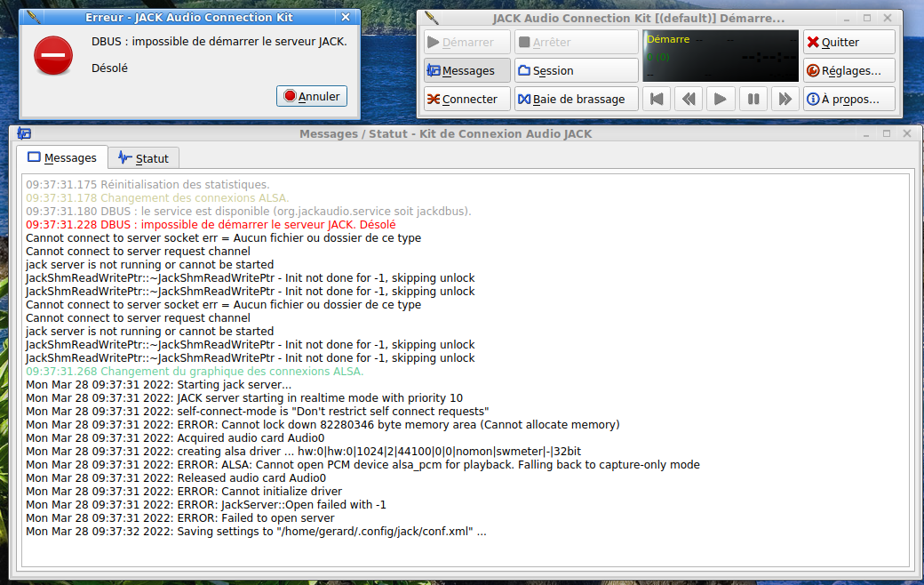
Task: Pause the transport
Action: tap(753, 99)
